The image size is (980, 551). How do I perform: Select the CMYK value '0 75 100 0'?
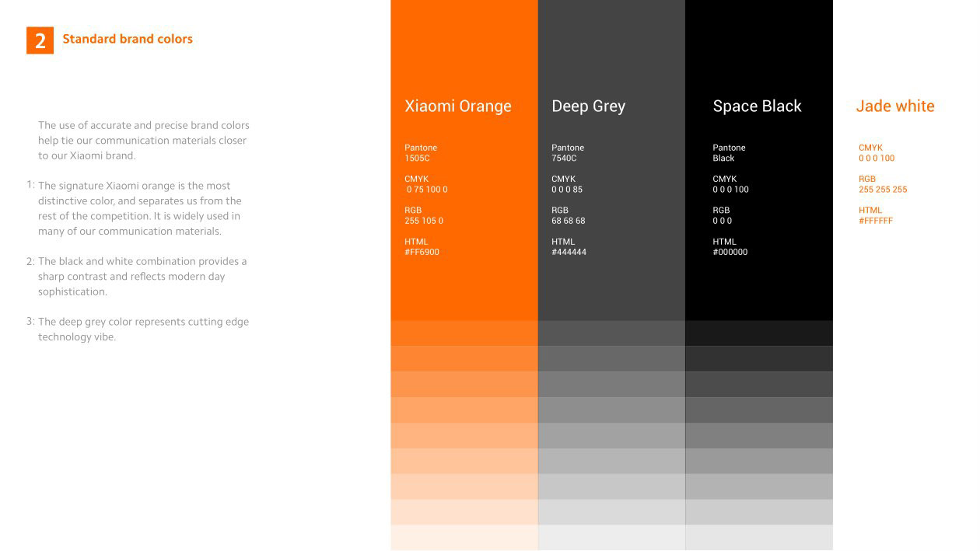click(x=427, y=190)
